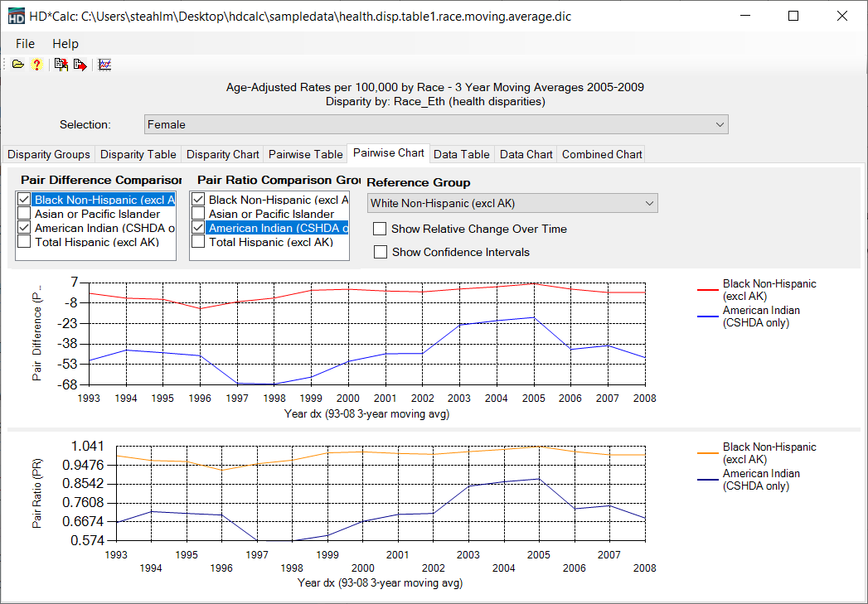
Task: Click the HD*Calc application icon in title bar
Action: (x=16, y=17)
